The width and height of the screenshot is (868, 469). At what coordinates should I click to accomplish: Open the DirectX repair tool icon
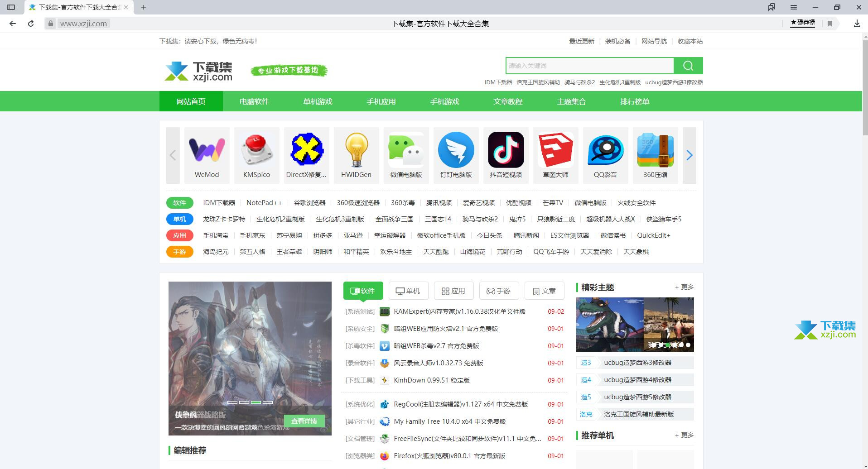306,150
